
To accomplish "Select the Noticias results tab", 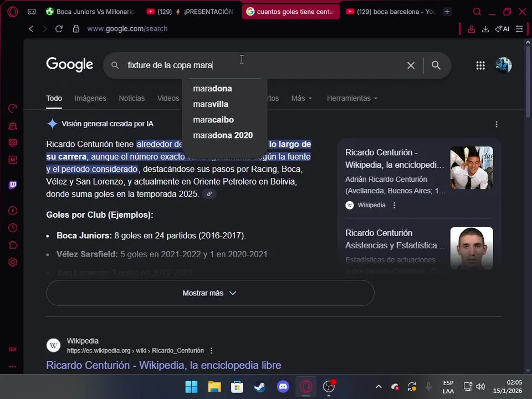I will pyautogui.click(x=132, y=99).
